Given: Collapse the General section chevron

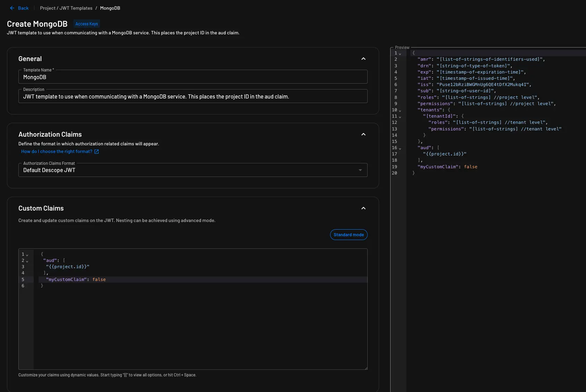Looking at the screenshot, I should tap(363, 59).
